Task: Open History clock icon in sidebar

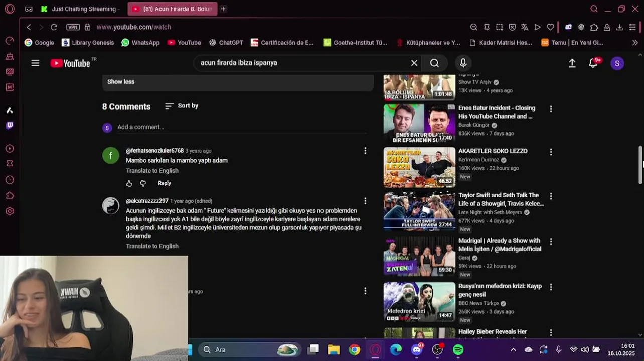Action: pyautogui.click(x=10, y=180)
